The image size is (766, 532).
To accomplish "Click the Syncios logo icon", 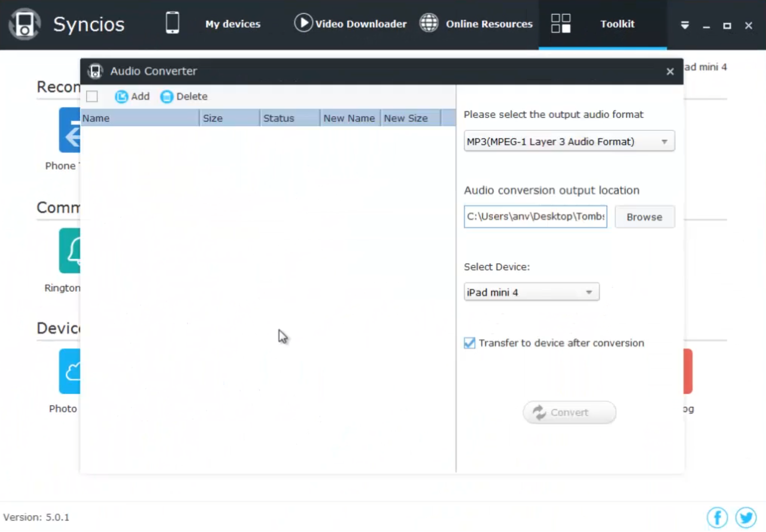I will tap(24, 24).
